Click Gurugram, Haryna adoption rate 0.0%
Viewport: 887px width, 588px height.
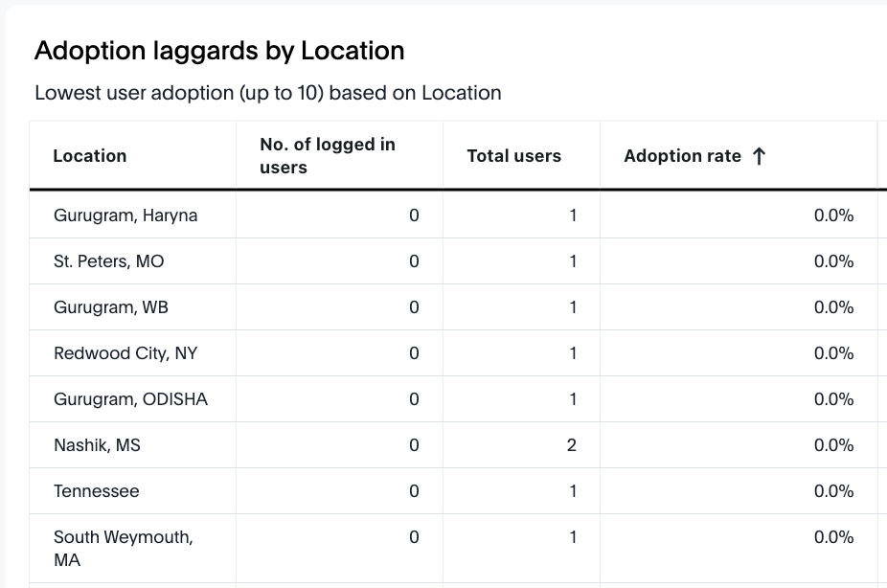(833, 215)
